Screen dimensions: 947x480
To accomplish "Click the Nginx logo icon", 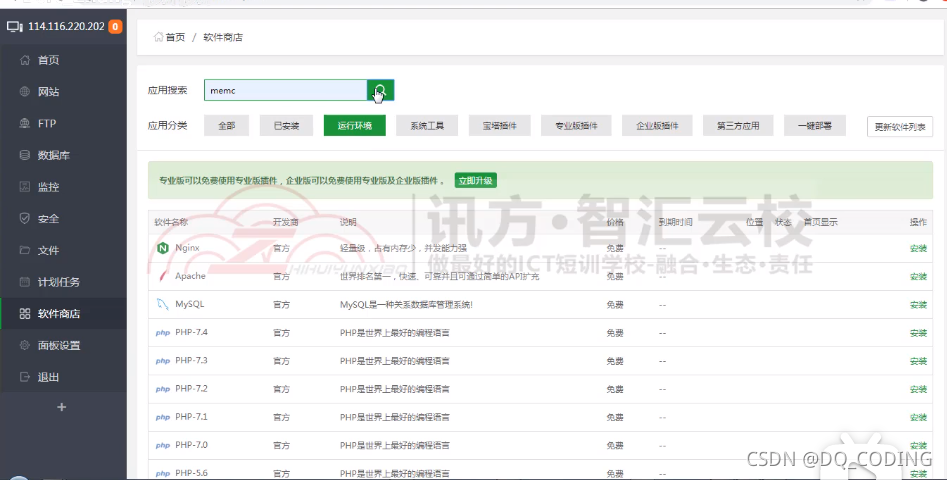I will tap(162, 248).
